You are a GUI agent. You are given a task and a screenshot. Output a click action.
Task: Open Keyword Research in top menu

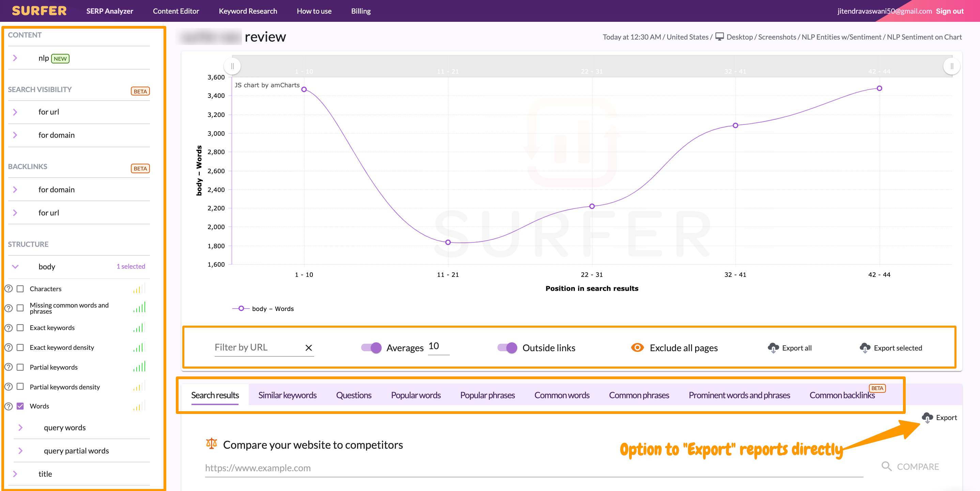click(x=248, y=11)
